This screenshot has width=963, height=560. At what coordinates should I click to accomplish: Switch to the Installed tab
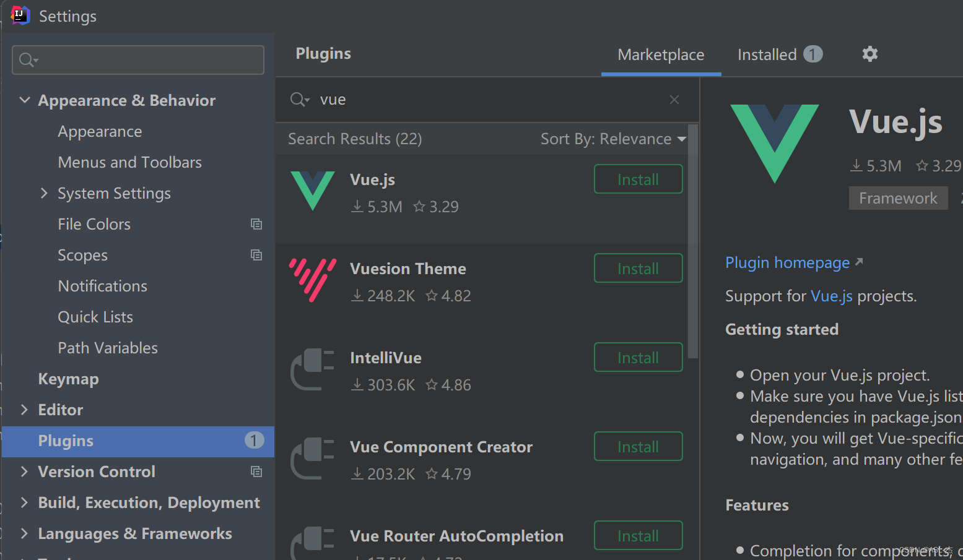click(x=780, y=55)
